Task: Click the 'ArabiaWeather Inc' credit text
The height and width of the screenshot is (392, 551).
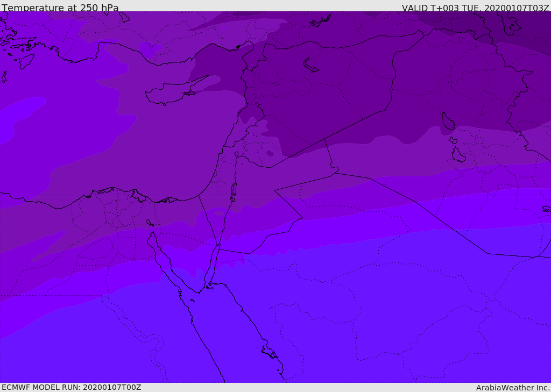Action: tap(512, 388)
